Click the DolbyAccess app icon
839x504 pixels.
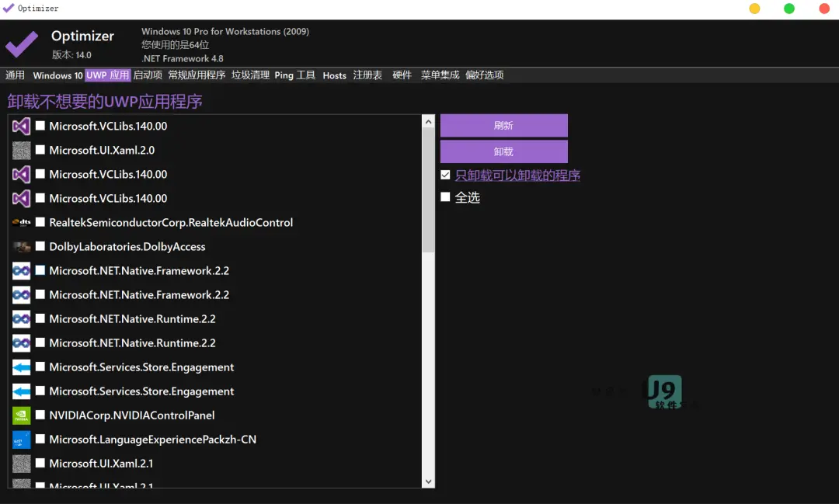pyautogui.click(x=22, y=247)
